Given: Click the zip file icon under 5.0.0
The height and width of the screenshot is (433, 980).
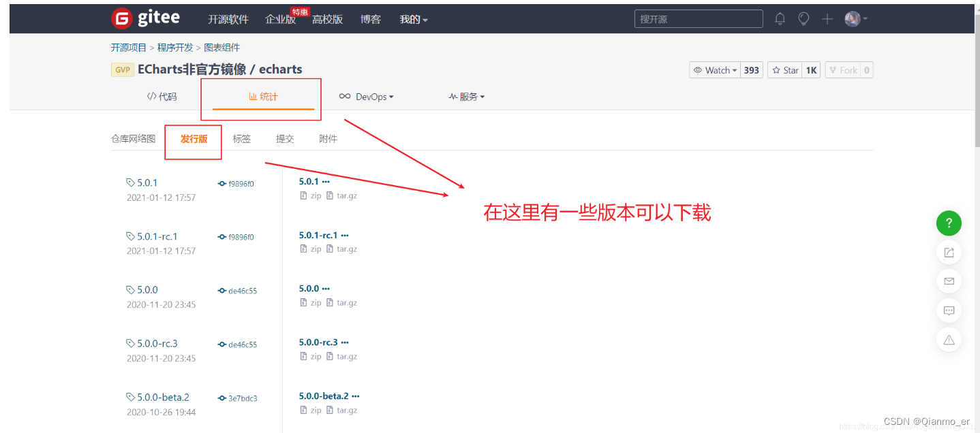Looking at the screenshot, I should pos(305,302).
